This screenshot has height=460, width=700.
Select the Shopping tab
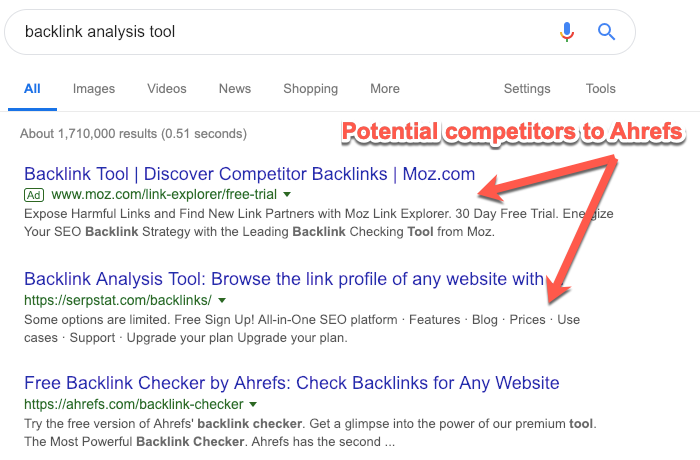310,89
